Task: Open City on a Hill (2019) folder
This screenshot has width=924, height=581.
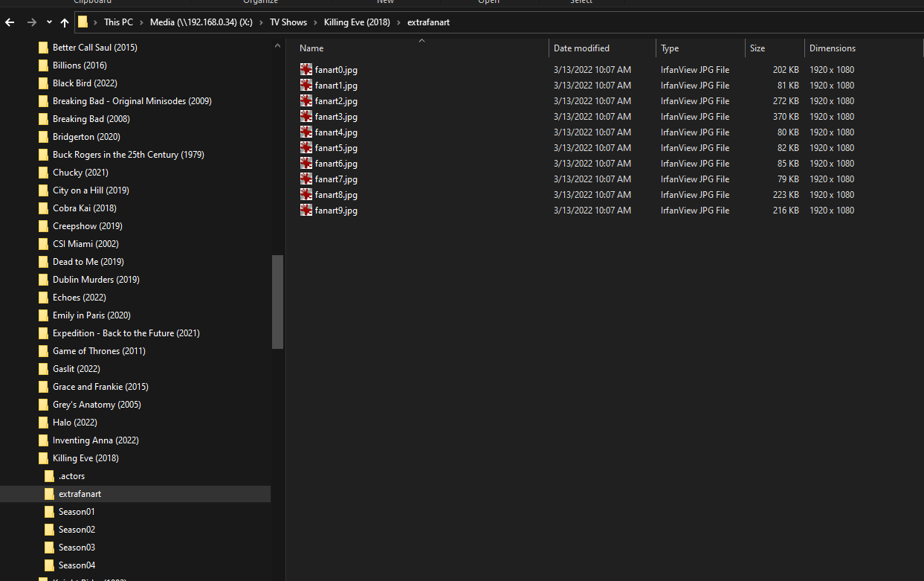Action: pos(91,190)
